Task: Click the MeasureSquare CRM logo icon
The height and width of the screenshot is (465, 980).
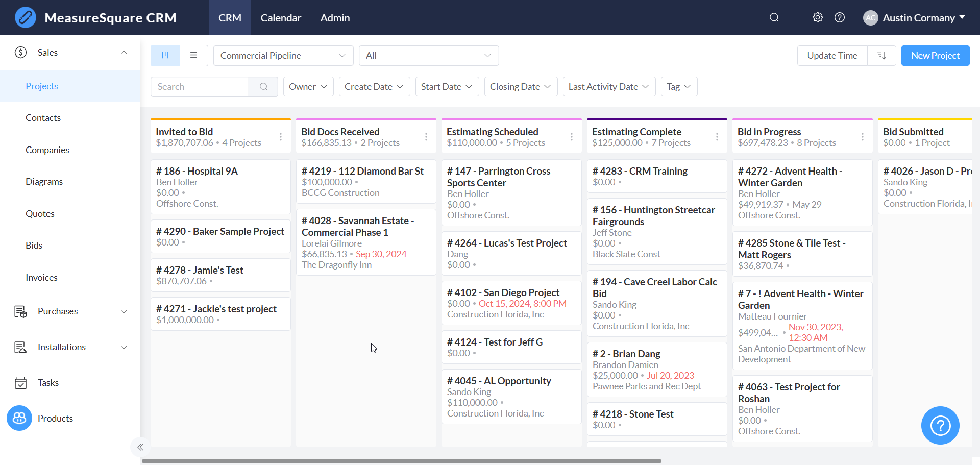Action: click(x=25, y=17)
